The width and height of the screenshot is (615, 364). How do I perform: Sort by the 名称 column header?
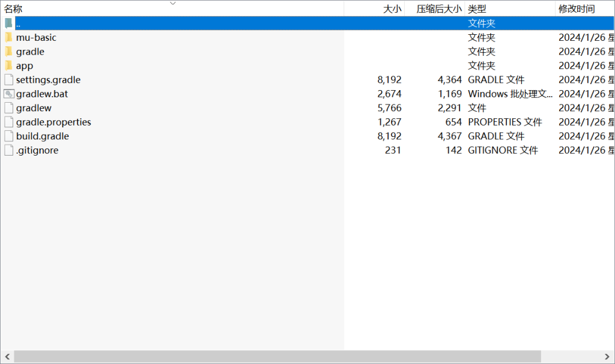click(13, 9)
